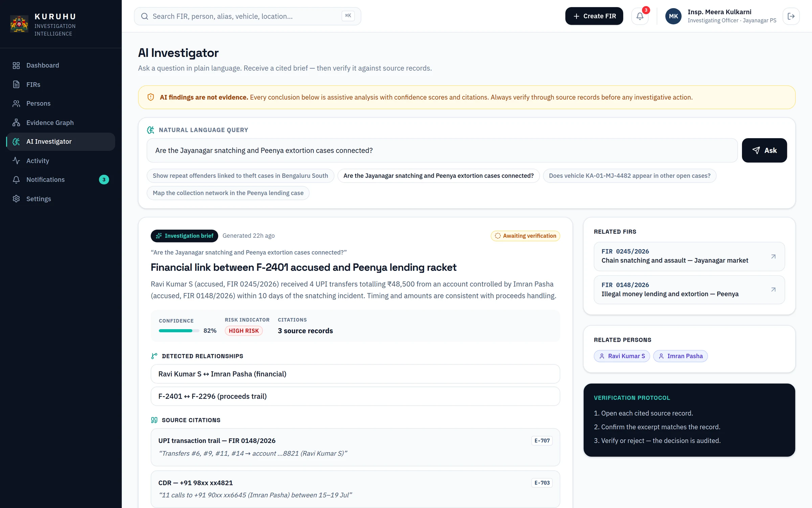The image size is (812, 508).
Task: Click the Detected Relationships branch icon
Action: click(154, 356)
